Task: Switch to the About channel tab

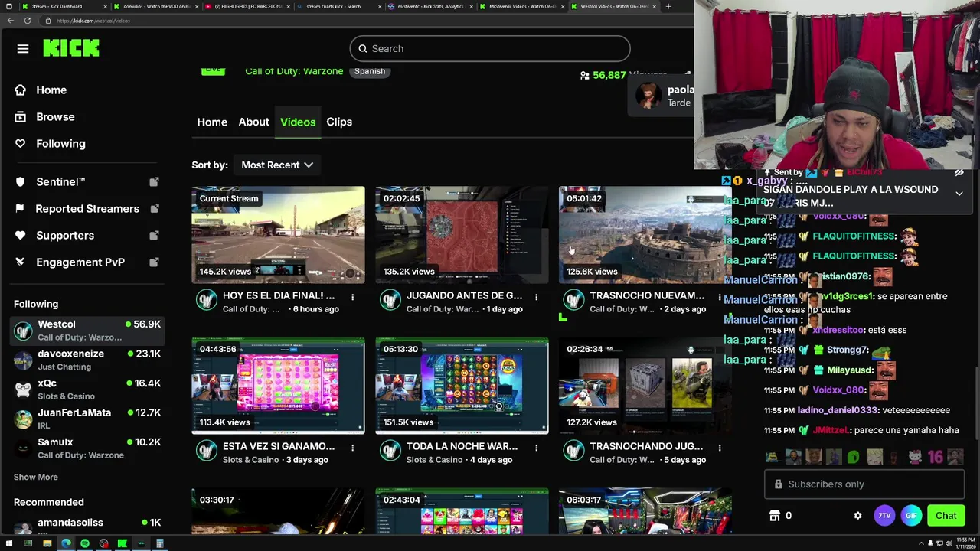Action: 253,122
